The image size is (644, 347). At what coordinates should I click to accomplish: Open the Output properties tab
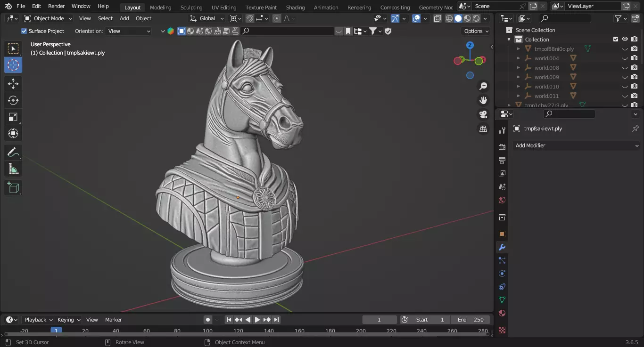pos(502,161)
